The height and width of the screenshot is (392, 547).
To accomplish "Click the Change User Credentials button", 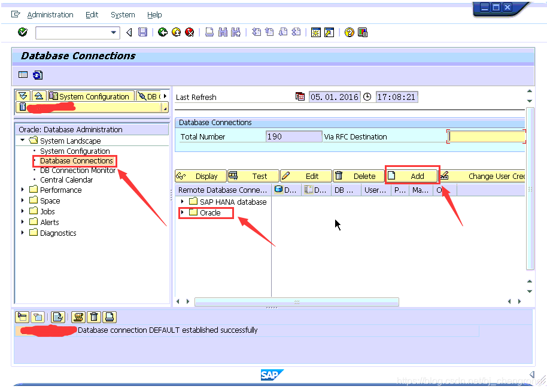I will [482, 176].
